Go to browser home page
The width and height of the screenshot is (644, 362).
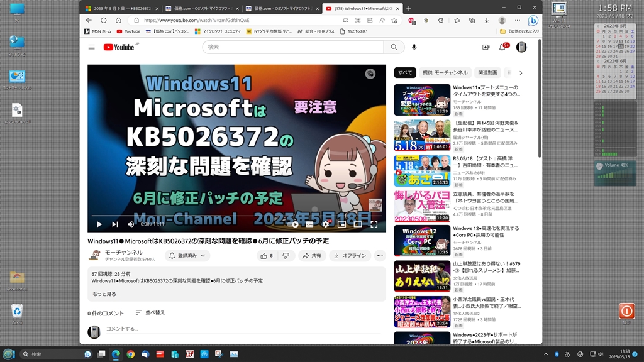pyautogui.click(x=118, y=20)
